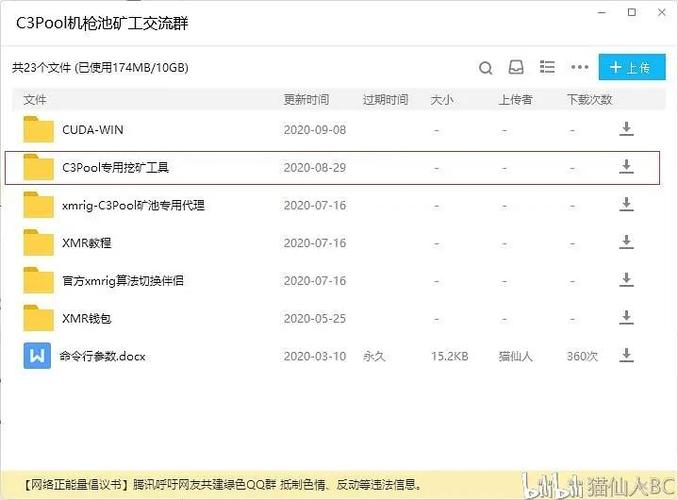Image resolution: width=678 pixels, height=500 pixels.
Task: Open the 网络正能量倡议书 notice link
Action: coord(221,484)
